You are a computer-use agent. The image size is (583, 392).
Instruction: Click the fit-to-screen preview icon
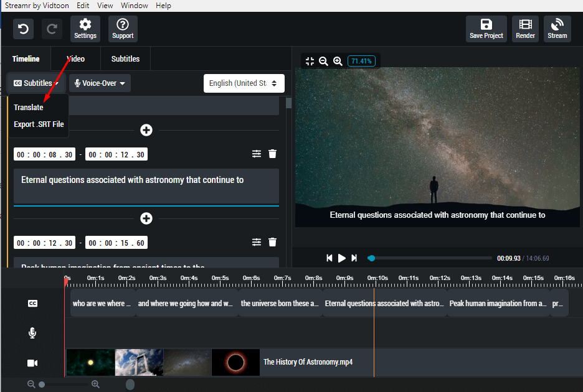(310, 61)
